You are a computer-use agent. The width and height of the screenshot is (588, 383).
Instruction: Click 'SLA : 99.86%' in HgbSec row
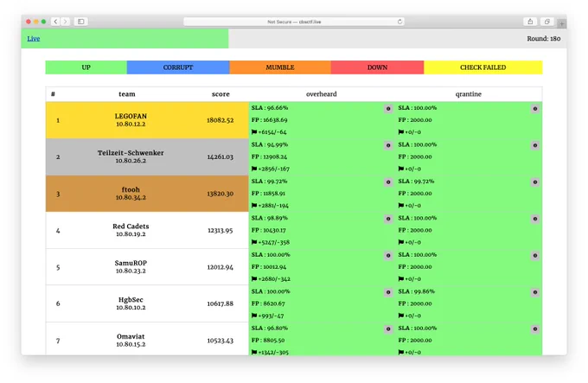416,291
